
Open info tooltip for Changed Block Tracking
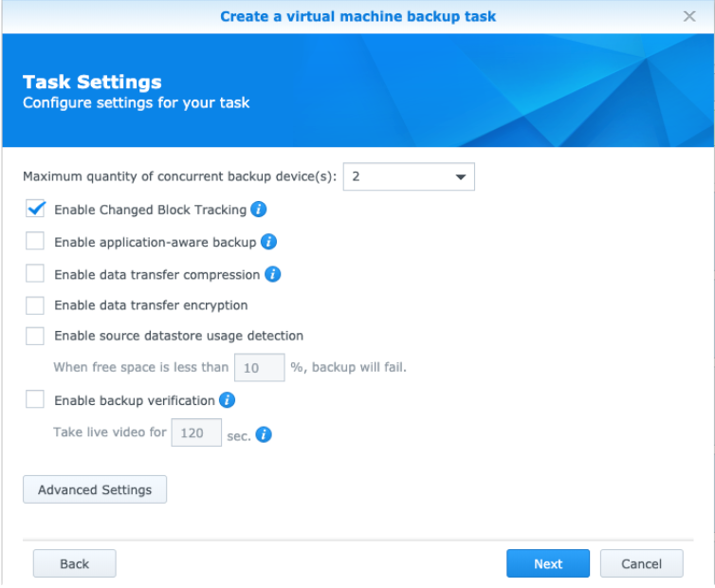click(259, 210)
